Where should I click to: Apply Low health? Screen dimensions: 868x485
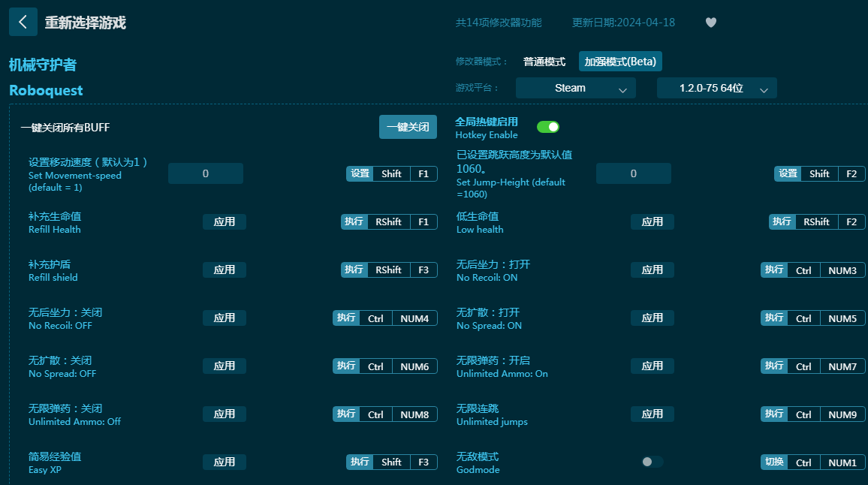[x=652, y=222]
